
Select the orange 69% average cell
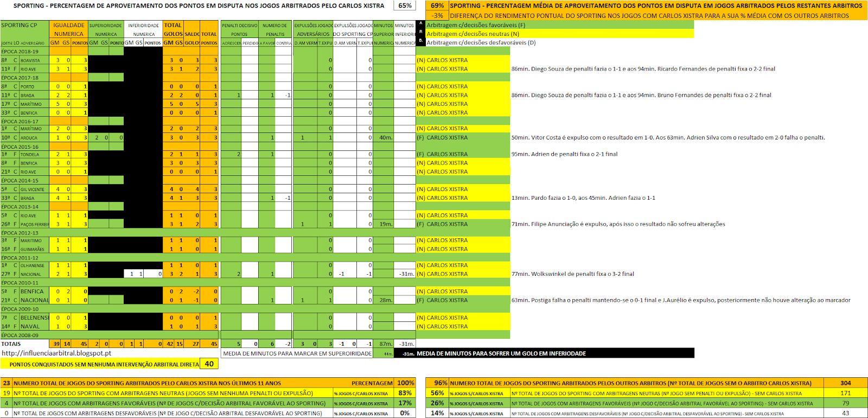pos(437,5)
